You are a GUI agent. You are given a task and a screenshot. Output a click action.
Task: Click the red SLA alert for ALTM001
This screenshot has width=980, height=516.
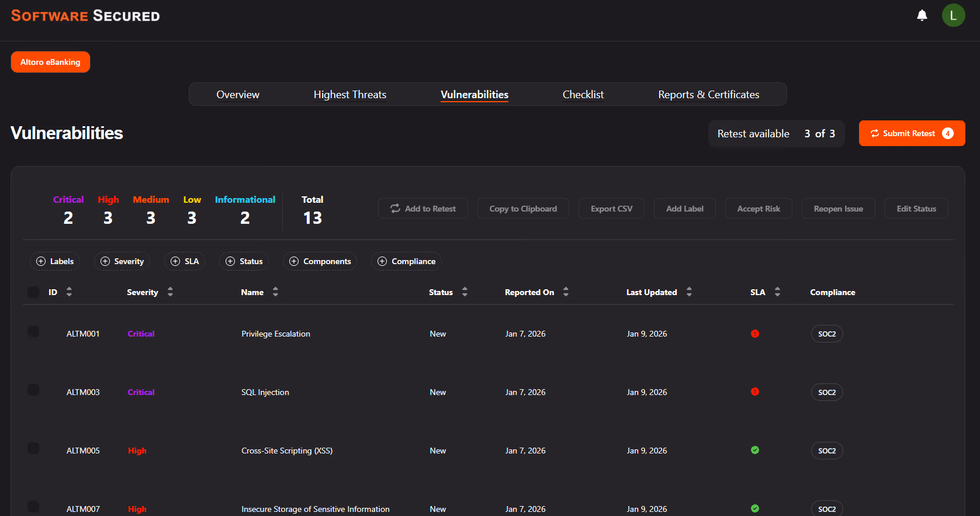tap(755, 334)
